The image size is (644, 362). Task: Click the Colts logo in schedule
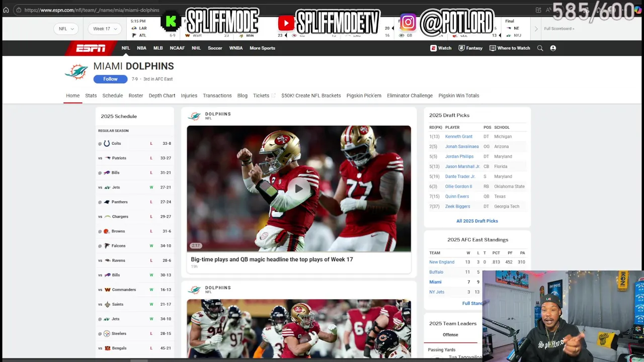pos(107,143)
